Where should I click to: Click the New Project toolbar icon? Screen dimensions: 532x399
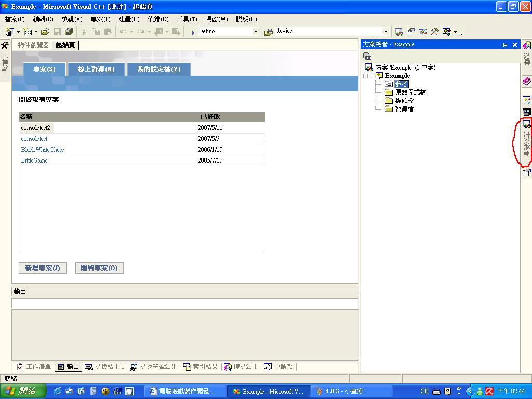[x=10, y=32]
